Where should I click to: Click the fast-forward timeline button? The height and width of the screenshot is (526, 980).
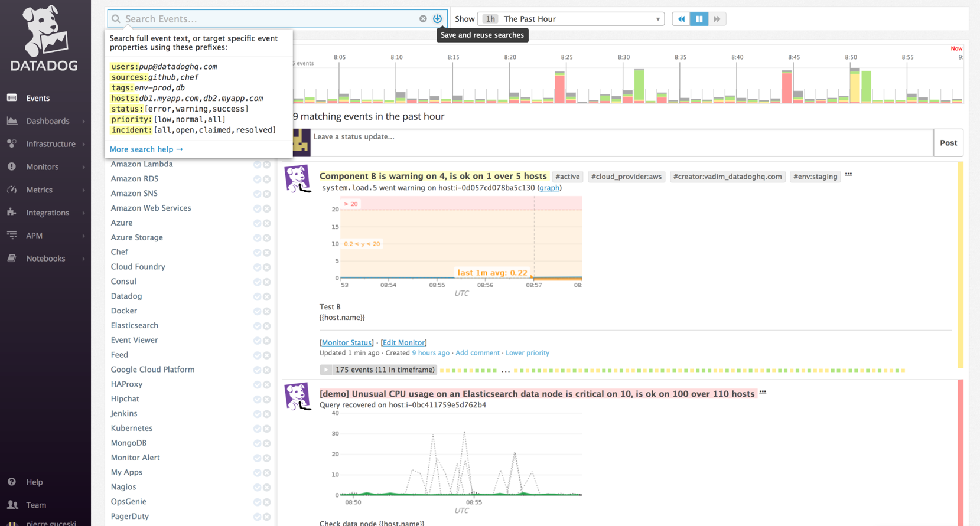pos(717,19)
